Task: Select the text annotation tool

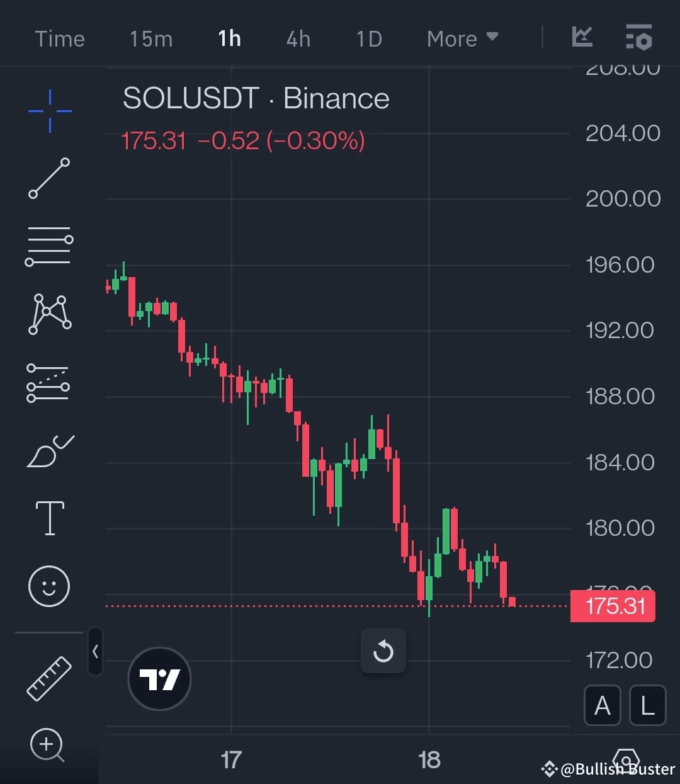Action: 48,516
